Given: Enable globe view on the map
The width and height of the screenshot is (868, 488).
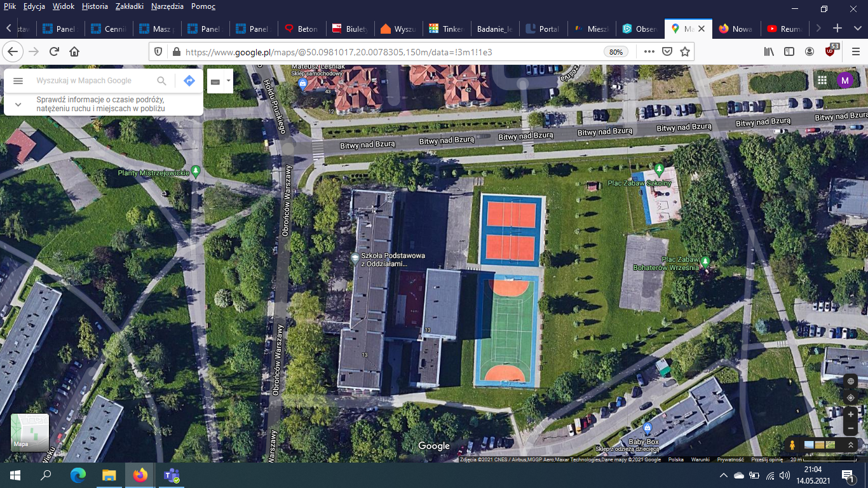Looking at the screenshot, I should pyautogui.click(x=851, y=381).
